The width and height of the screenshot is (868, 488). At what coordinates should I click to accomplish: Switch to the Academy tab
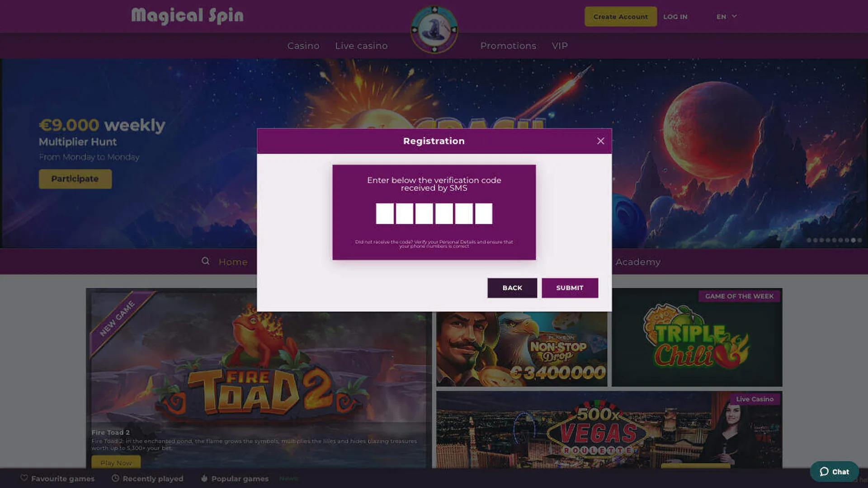tap(638, 262)
